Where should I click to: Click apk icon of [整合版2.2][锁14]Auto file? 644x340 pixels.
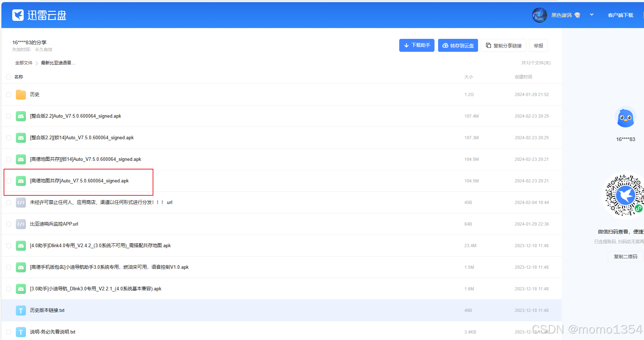21,138
